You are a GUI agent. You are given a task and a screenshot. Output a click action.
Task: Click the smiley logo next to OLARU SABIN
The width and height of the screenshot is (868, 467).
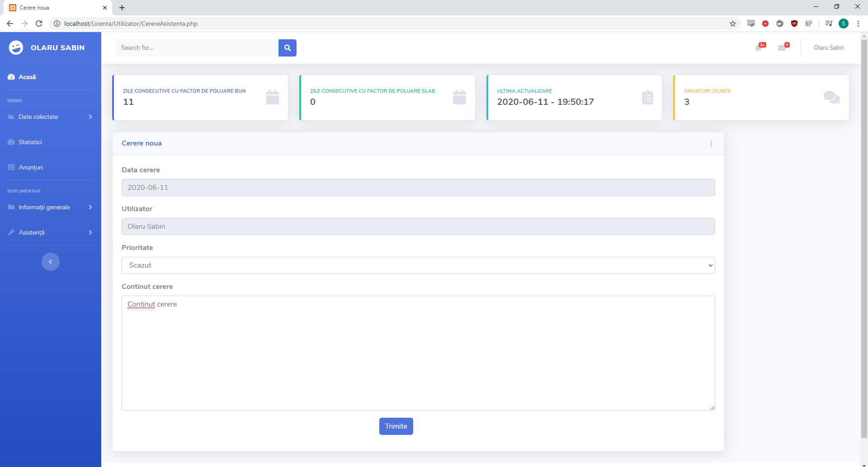pyautogui.click(x=16, y=47)
